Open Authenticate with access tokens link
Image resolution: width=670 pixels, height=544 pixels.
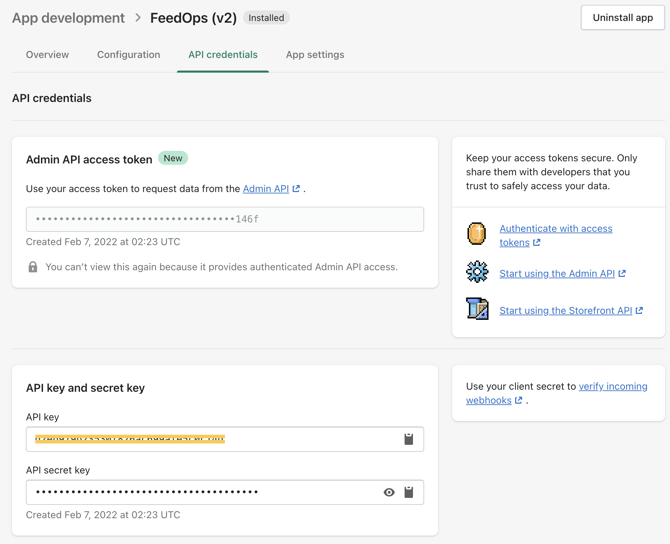coord(556,235)
